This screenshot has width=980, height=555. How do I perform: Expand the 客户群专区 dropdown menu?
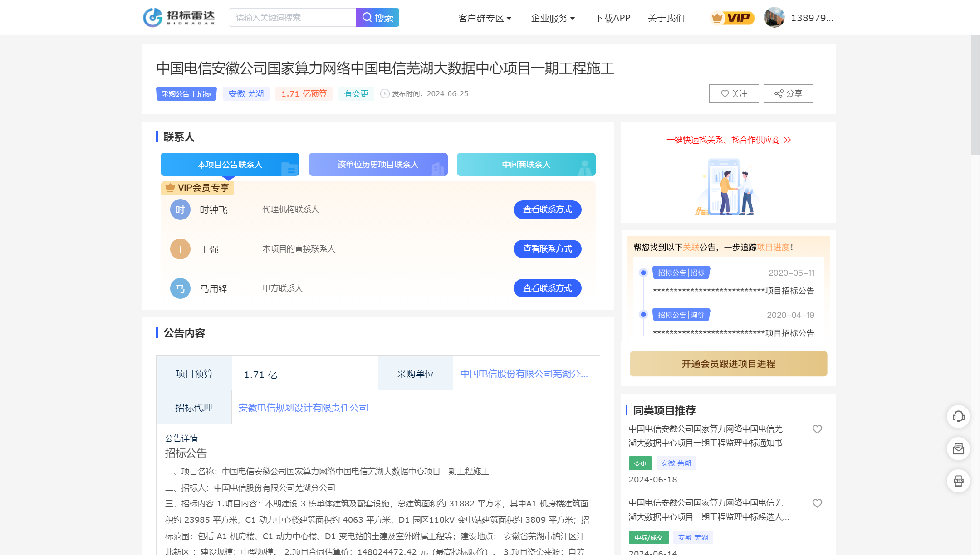(x=485, y=18)
